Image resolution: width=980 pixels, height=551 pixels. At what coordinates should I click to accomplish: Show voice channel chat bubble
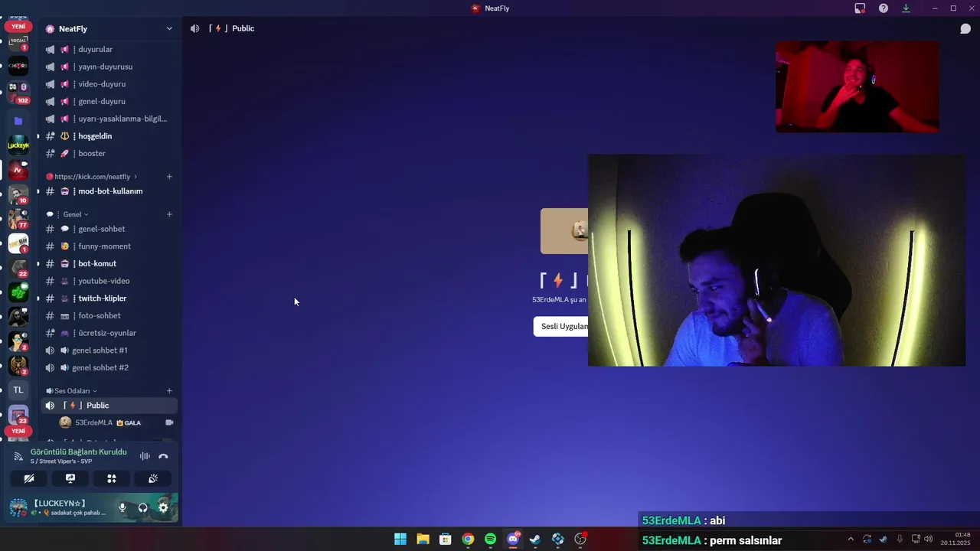pyautogui.click(x=965, y=28)
